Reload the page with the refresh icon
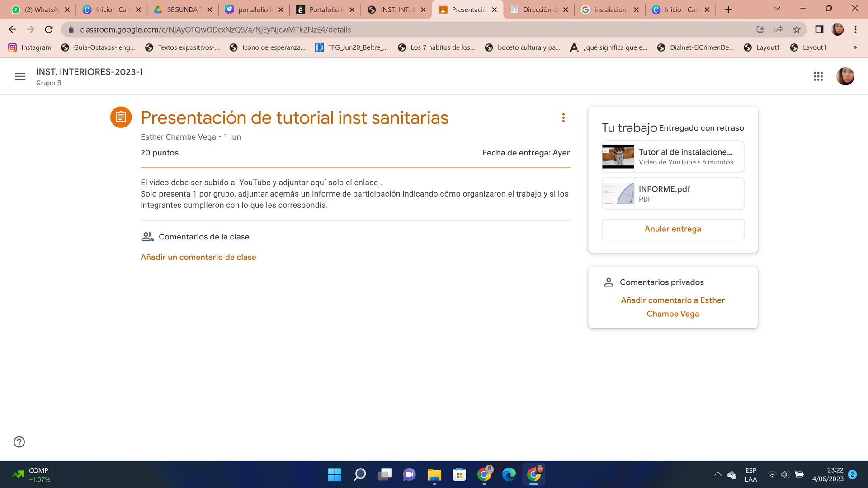 (x=49, y=29)
